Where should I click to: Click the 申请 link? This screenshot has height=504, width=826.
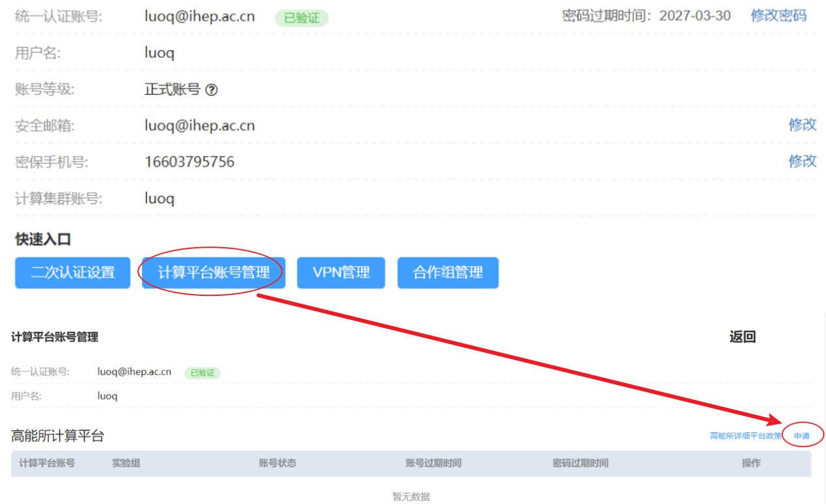(802, 436)
